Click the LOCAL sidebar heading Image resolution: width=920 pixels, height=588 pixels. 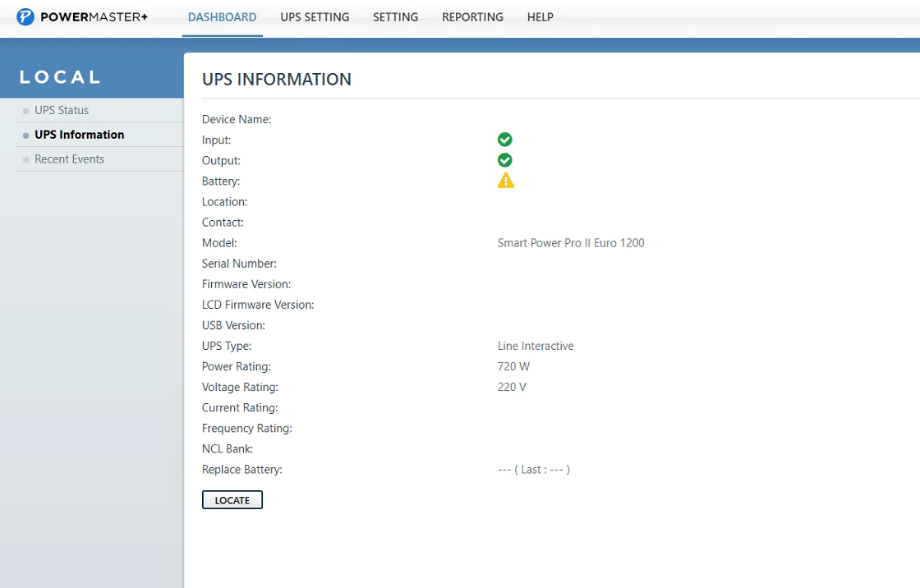coord(60,77)
